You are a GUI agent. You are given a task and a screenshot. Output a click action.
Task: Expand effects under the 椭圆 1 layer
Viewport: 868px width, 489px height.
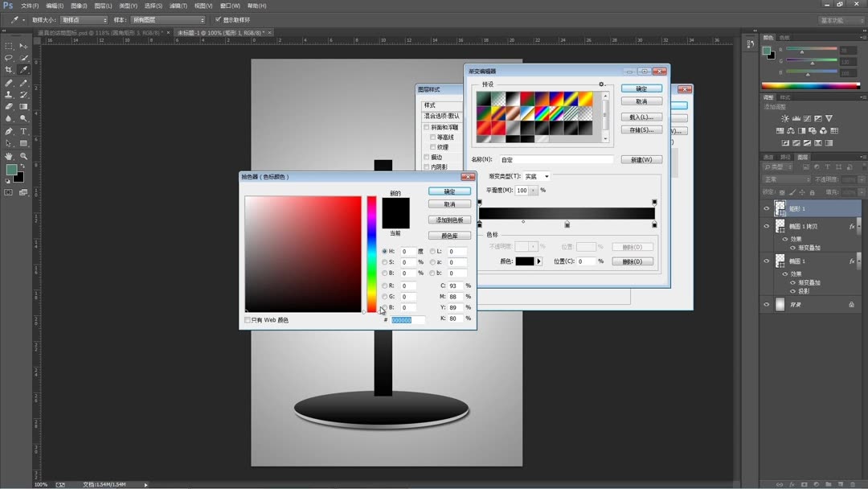858,261
